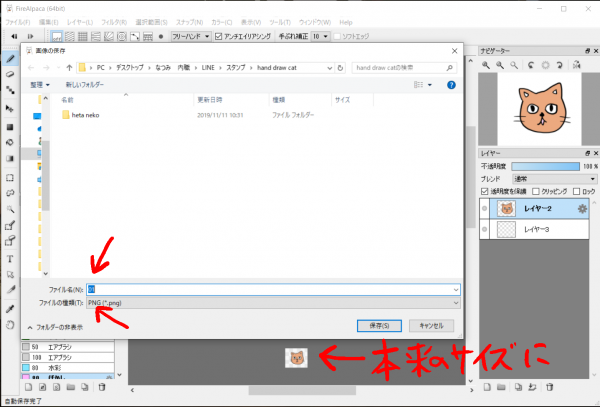Select the Eraser tool in left toolbar
Viewport: 600px width, 407px height.
coord(9,73)
